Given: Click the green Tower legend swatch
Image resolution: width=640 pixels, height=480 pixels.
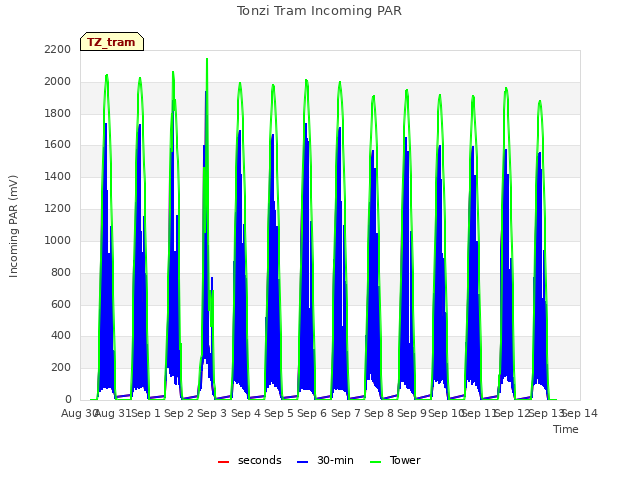Looking at the screenshot, I should [x=375, y=462].
